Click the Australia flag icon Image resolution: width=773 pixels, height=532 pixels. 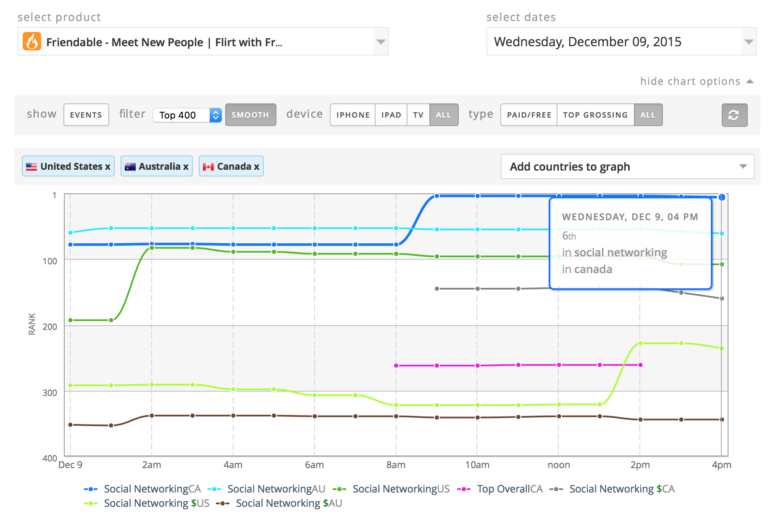131,166
